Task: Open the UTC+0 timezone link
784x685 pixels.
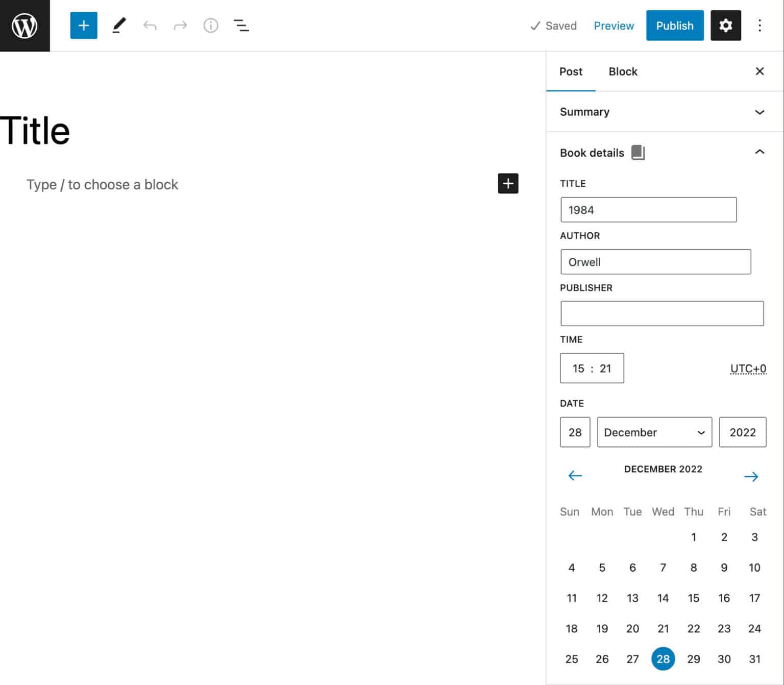Action: pyautogui.click(x=748, y=369)
